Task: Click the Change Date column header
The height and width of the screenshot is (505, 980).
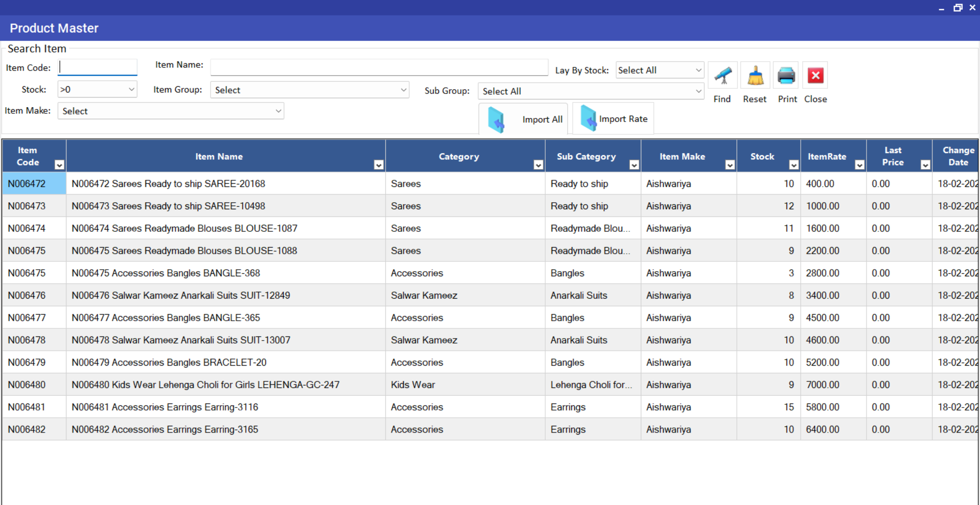Action: tap(955, 156)
